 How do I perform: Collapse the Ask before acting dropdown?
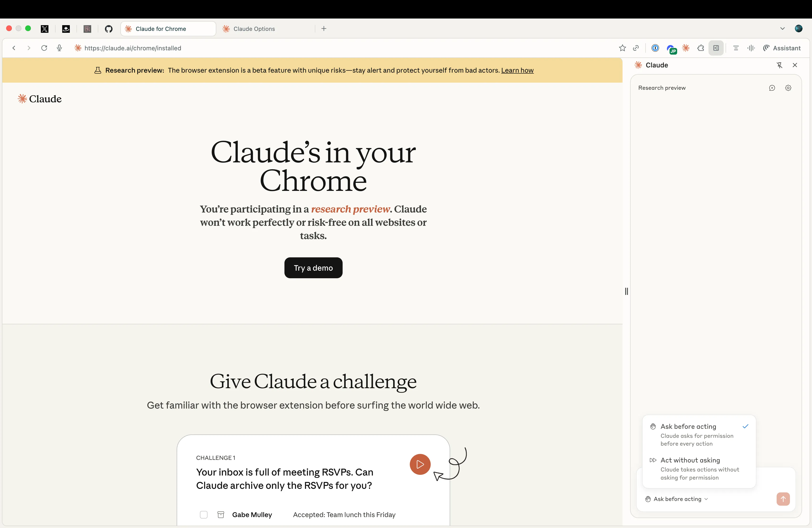[x=677, y=499]
